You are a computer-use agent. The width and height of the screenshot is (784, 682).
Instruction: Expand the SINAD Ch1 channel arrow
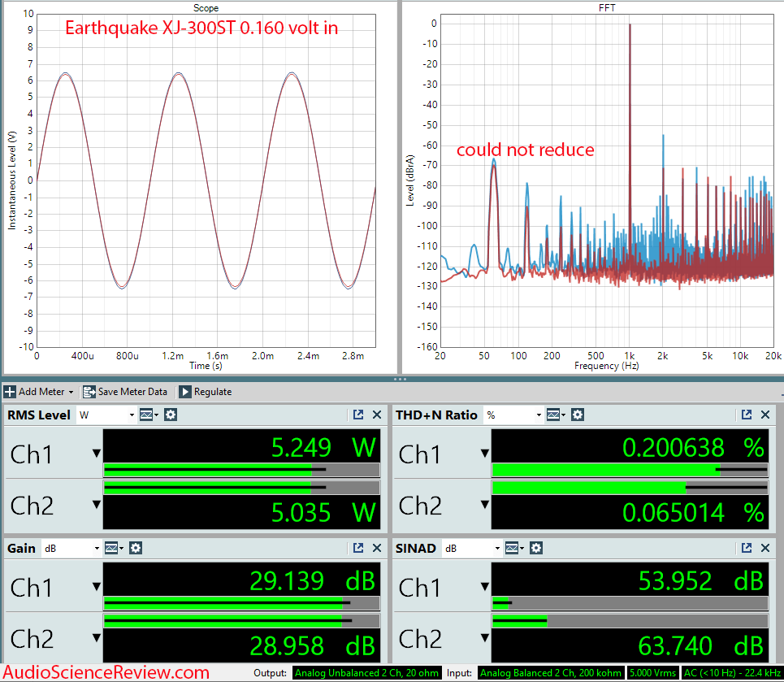pos(484,586)
